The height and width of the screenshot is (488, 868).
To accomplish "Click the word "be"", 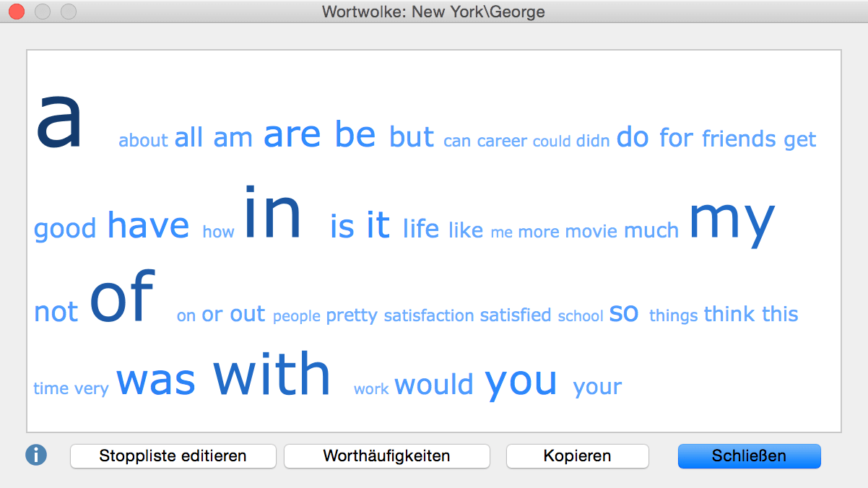I will click(x=355, y=134).
